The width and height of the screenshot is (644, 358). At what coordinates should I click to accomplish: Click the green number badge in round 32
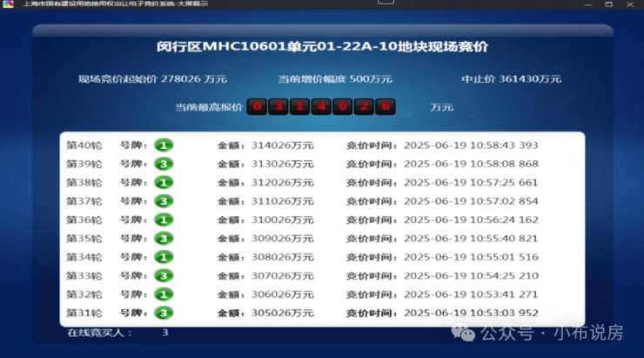164,294
